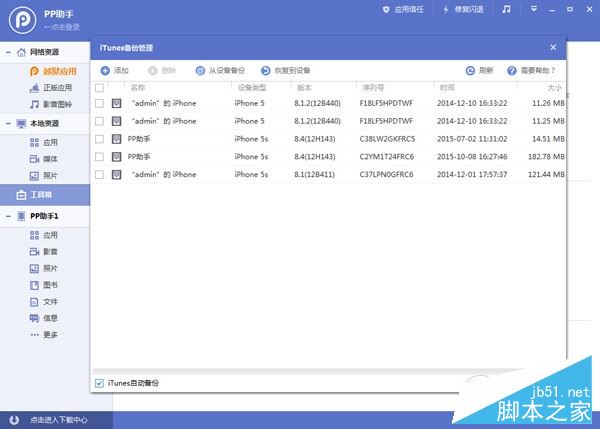Select 照片 under PP助手1 device

click(x=44, y=268)
